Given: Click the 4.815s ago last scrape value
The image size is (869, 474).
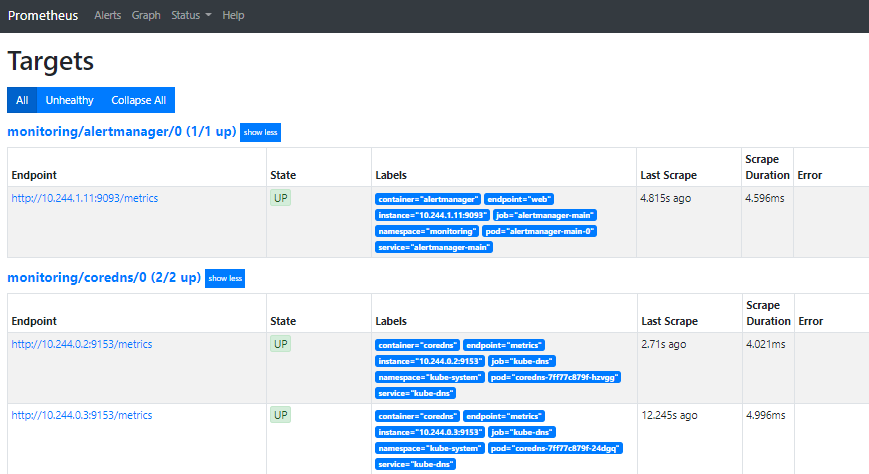Looking at the screenshot, I should click(666, 198).
